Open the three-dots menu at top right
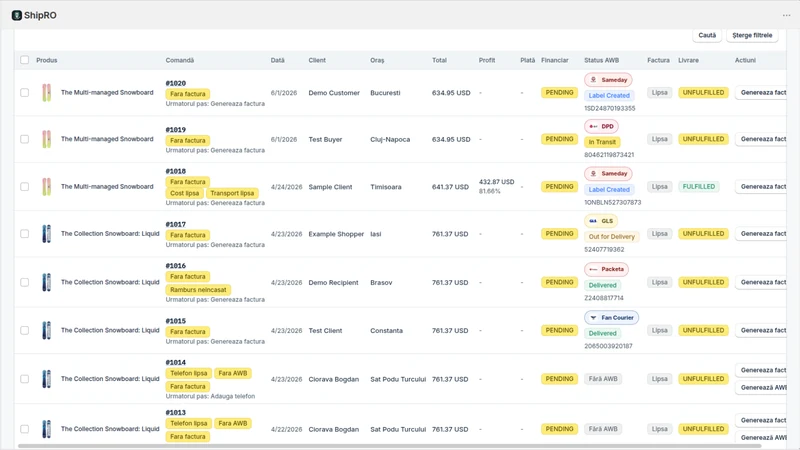The width and height of the screenshot is (800, 450). coord(786,15)
